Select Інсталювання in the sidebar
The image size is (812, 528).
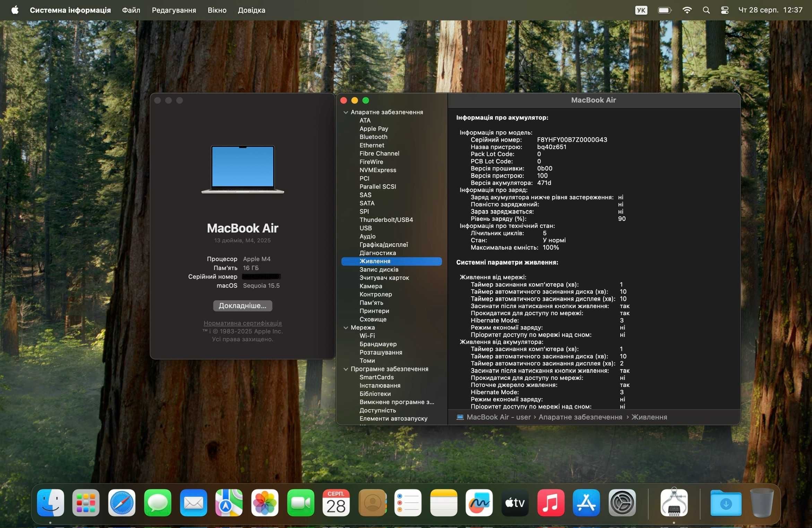380,386
